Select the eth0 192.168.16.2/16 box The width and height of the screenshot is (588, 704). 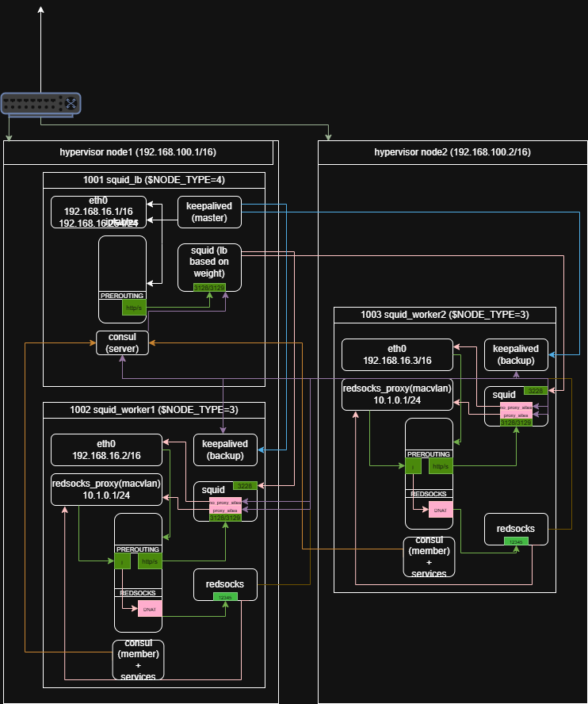tap(106, 450)
